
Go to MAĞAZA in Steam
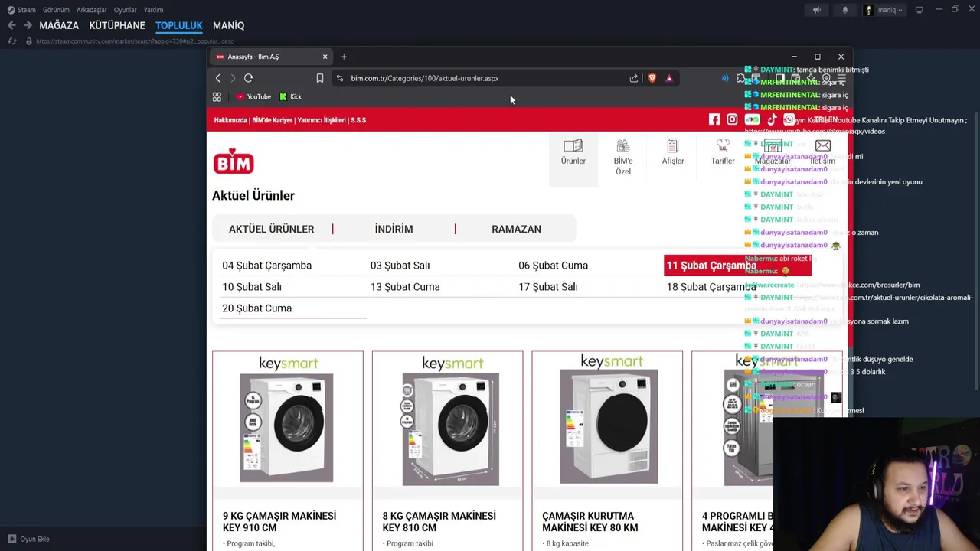click(x=59, y=25)
